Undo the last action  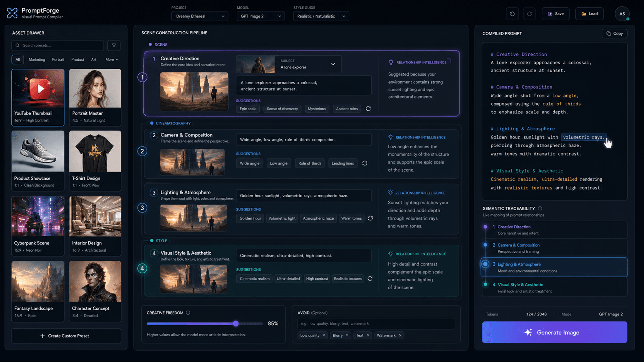pyautogui.click(x=512, y=14)
